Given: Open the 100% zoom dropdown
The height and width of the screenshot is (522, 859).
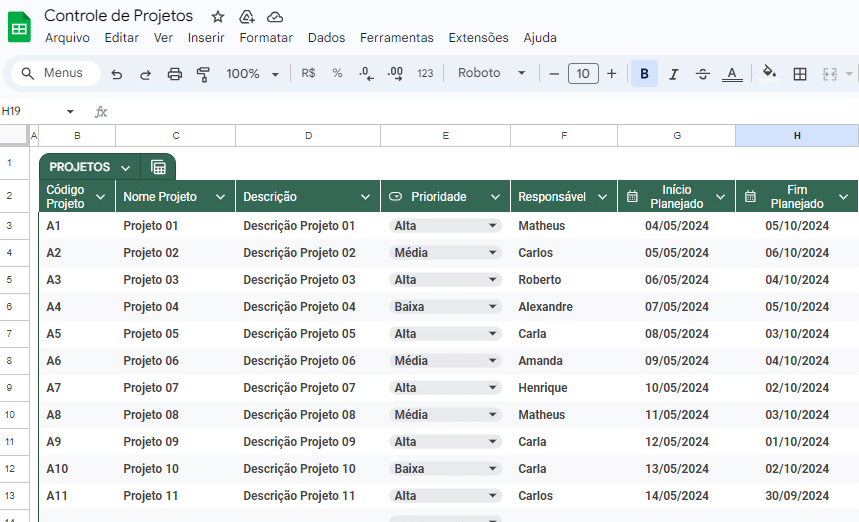Looking at the screenshot, I should pyautogui.click(x=253, y=73).
